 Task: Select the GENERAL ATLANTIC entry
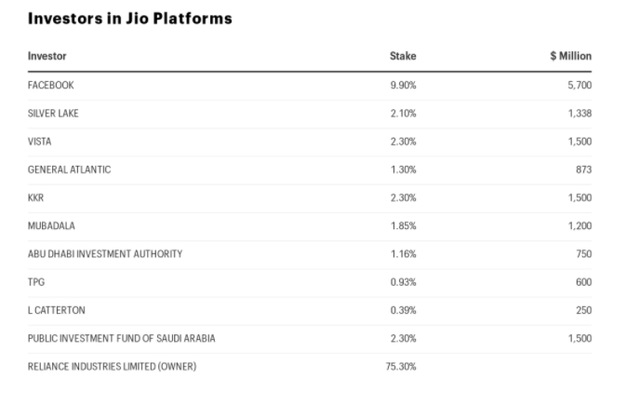(69, 170)
